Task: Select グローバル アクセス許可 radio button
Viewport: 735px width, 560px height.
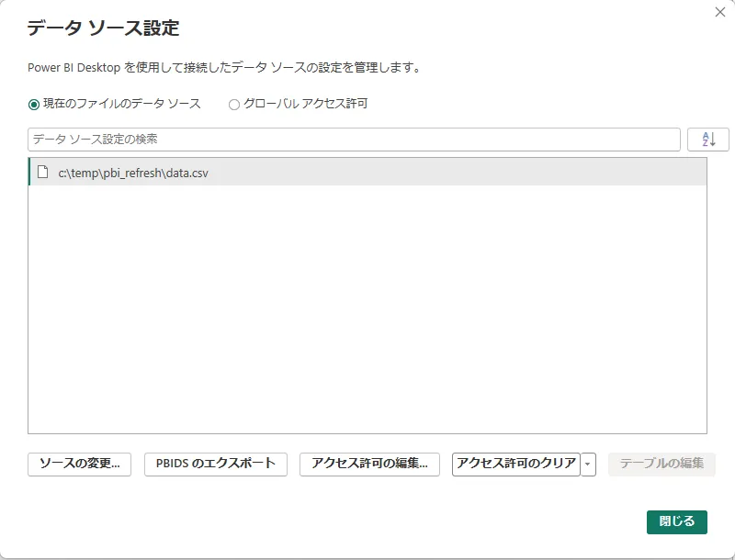Action: [x=234, y=105]
